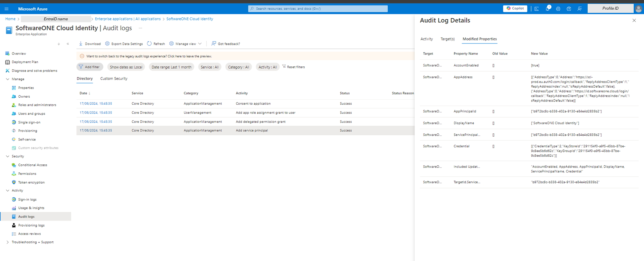Select the Activity tab in details
Screen dimensions: 644x261
pos(426,39)
